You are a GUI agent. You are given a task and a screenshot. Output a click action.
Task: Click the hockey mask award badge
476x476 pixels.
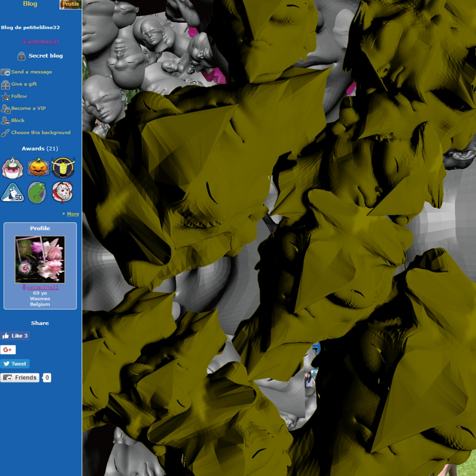click(62, 193)
